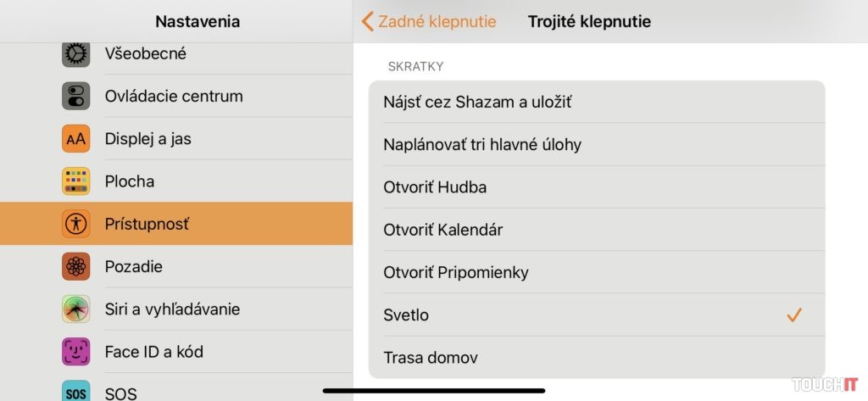The image size is (868, 401).
Task: Choose Otvoriť Kalendár shortcut
Action: 443,230
